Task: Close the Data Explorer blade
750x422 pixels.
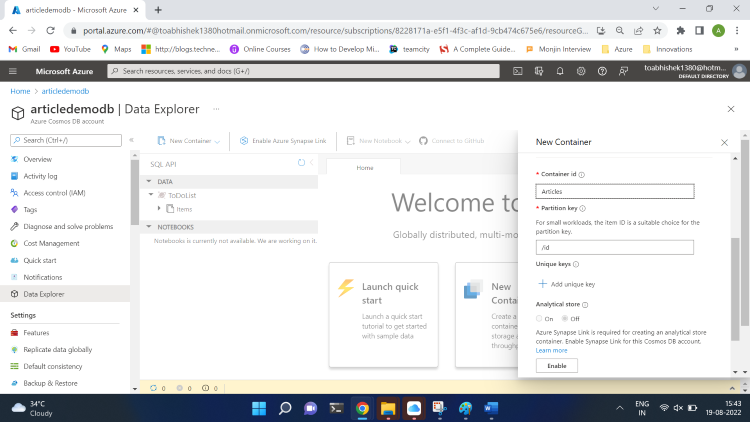Action: coord(730,109)
